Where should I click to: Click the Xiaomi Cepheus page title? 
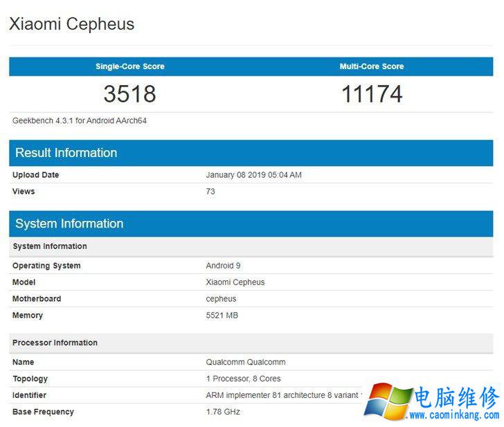pyautogui.click(x=72, y=24)
